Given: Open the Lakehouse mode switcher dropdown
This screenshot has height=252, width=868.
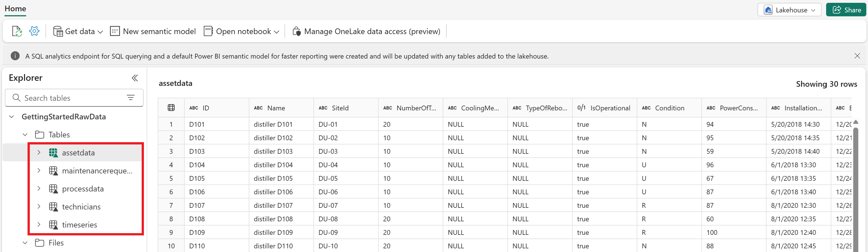Looking at the screenshot, I should click(x=789, y=10).
